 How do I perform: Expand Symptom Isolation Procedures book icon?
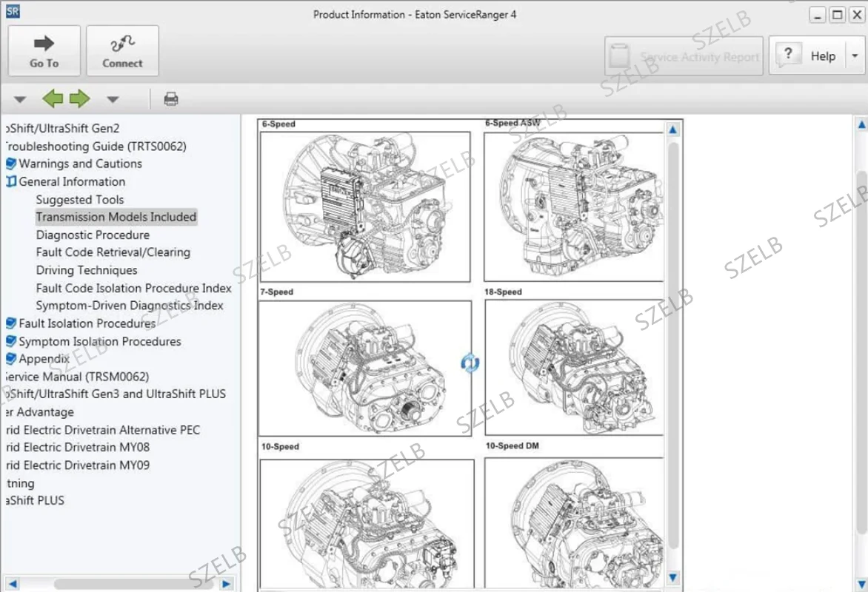tap(10, 341)
